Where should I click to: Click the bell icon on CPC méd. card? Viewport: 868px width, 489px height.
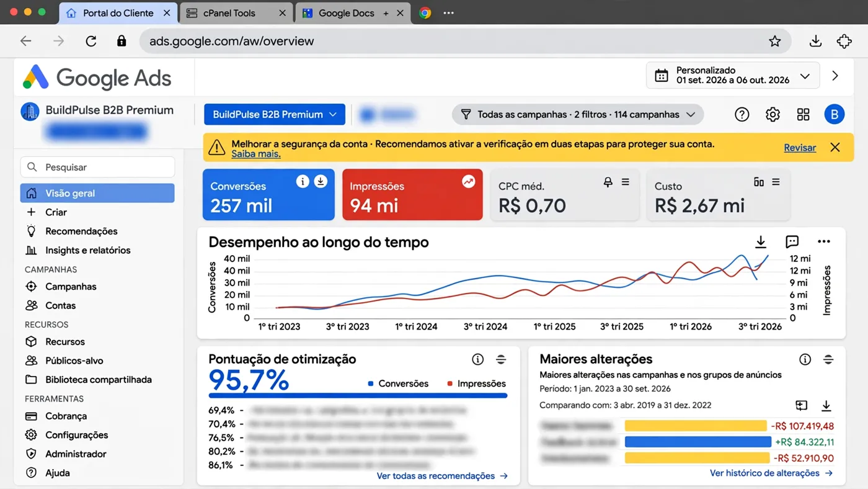tap(608, 182)
